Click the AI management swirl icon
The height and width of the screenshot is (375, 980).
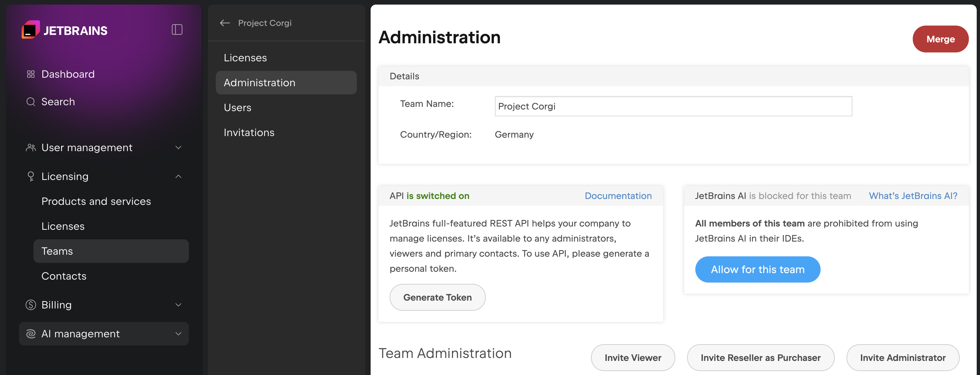coord(31,334)
